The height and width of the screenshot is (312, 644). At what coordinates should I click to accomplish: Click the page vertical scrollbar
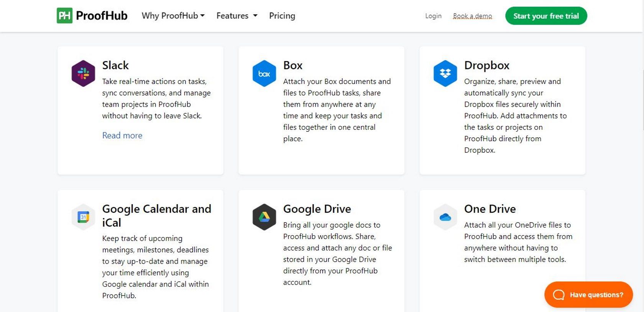(643, 100)
